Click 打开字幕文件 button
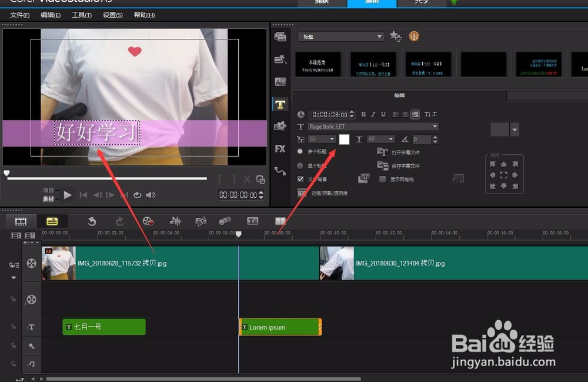This screenshot has height=382, width=588. point(398,152)
